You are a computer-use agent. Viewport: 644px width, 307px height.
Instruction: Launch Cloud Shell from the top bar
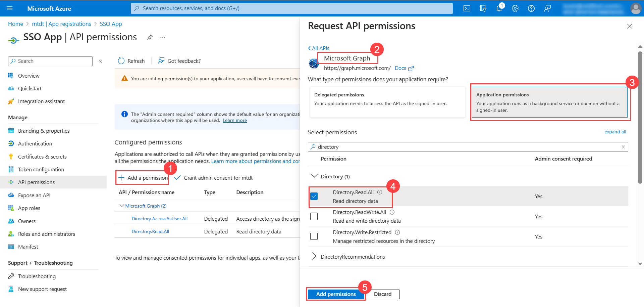pyautogui.click(x=467, y=8)
